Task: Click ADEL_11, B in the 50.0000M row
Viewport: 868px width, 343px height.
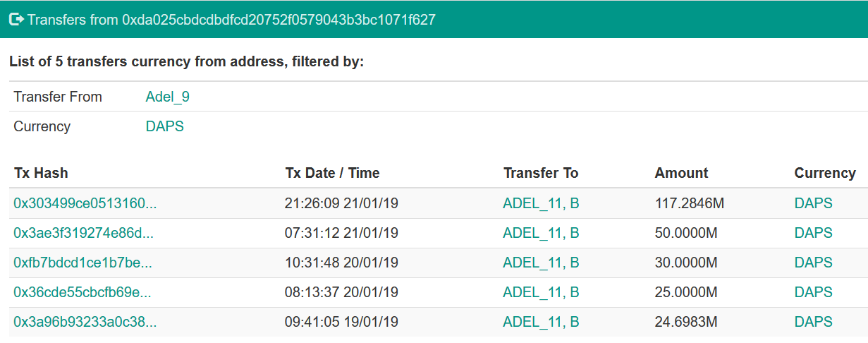Action: coord(541,233)
